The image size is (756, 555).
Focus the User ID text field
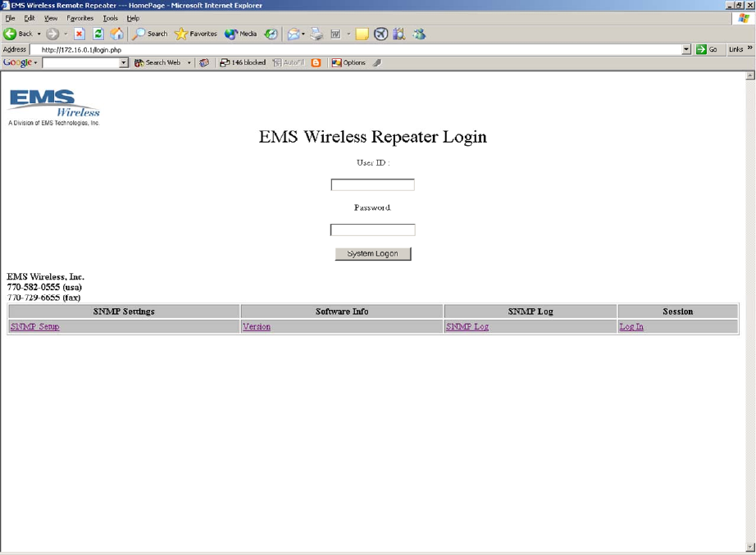tap(373, 184)
